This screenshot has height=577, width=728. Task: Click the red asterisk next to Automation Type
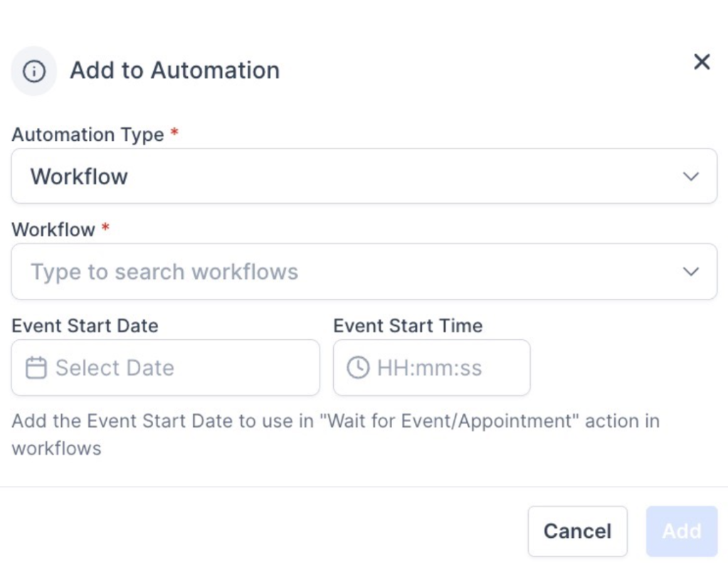click(x=174, y=133)
